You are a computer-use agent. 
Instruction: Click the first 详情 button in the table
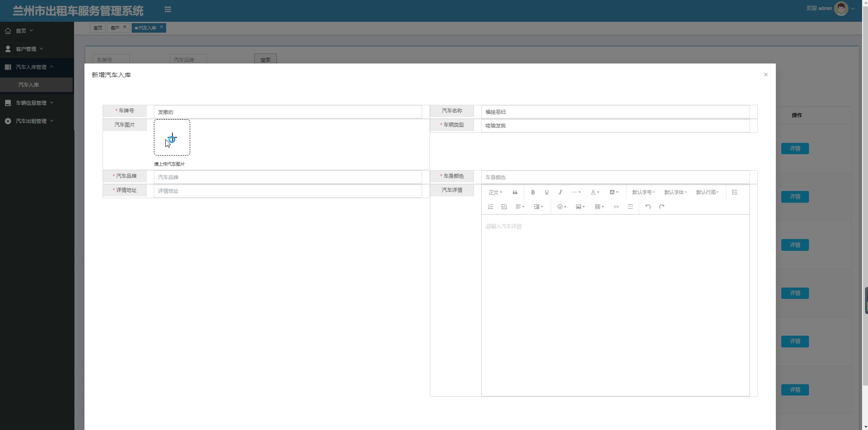point(795,148)
